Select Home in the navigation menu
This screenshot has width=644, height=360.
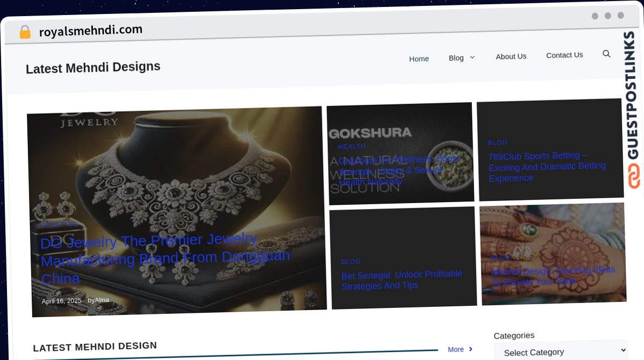[419, 59]
